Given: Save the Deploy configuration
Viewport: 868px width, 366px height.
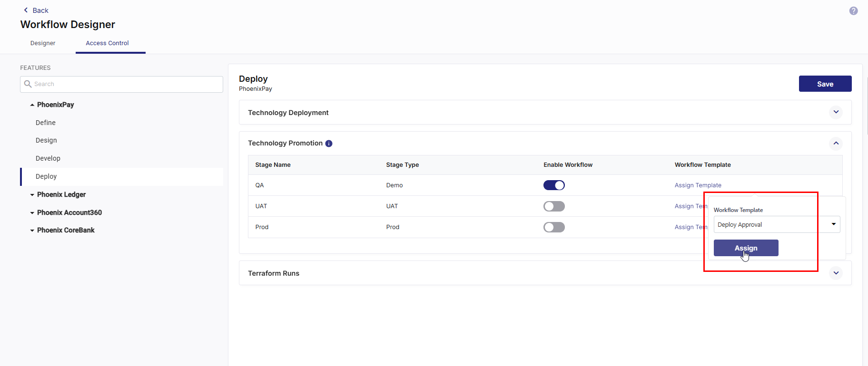Looking at the screenshot, I should [x=825, y=84].
